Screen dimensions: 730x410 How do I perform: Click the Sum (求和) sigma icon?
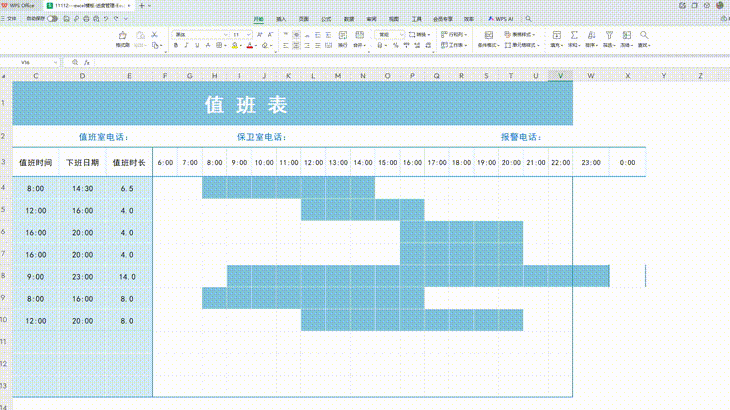[x=573, y=35]
